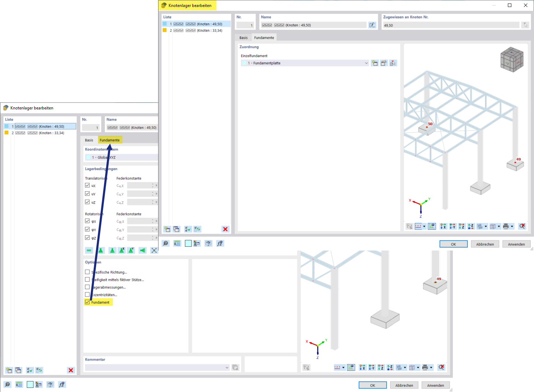Enable Lagerabmessungen option checkbox

[87, 287]
